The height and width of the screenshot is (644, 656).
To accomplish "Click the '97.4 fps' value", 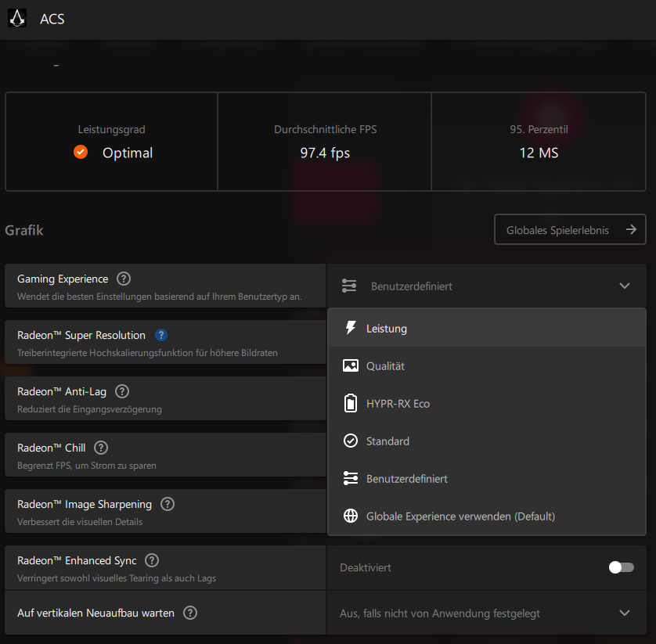I will (x=325, y=153).
